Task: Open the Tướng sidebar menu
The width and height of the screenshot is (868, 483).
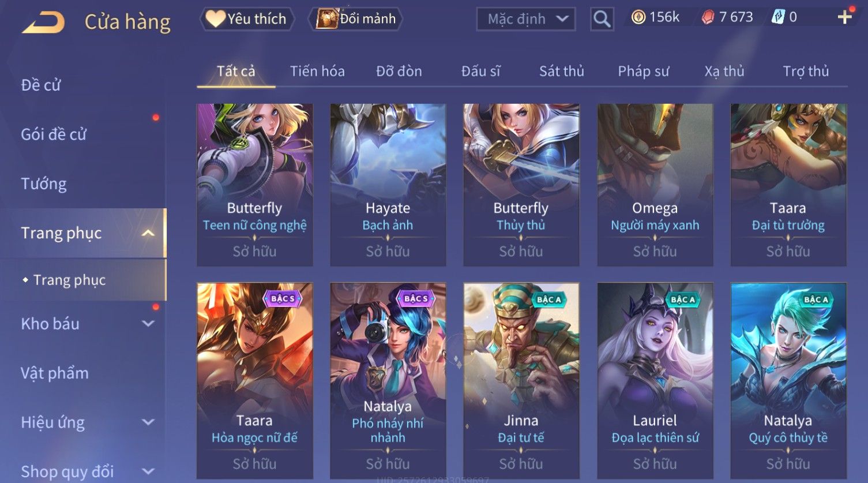Action: coord(44,184)
